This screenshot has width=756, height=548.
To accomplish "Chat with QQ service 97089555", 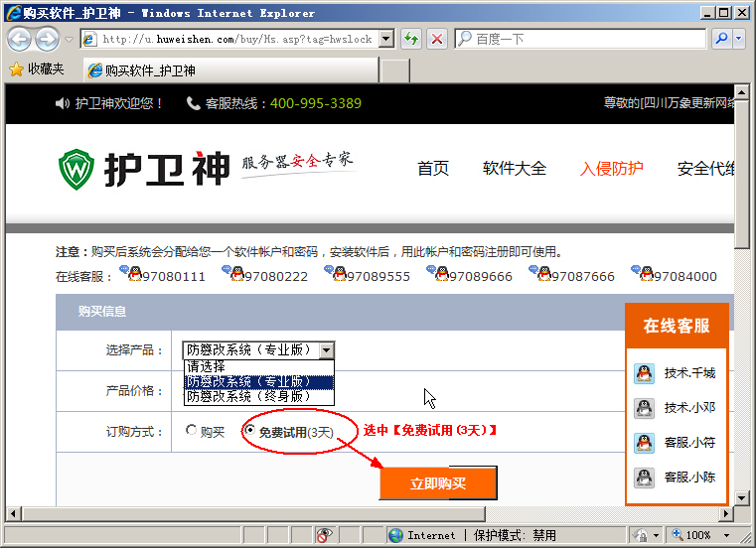I will (x=368, y=275).
